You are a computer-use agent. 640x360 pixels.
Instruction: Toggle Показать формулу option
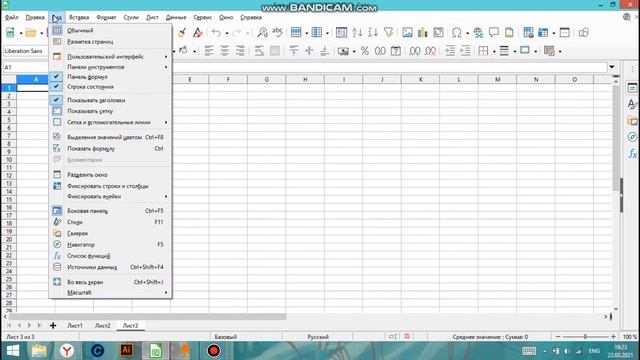(110, 149)
